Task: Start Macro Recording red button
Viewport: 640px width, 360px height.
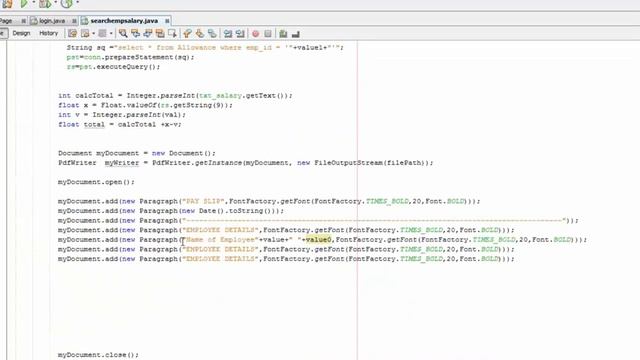Action: (x=256, y=33)
